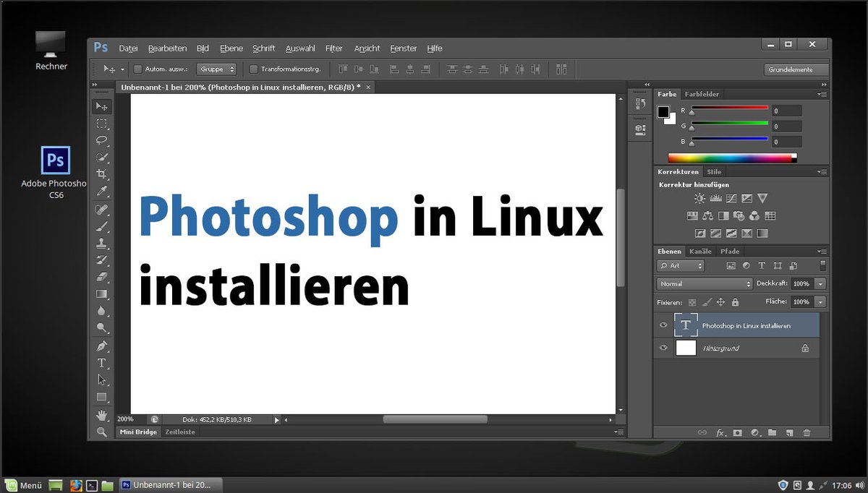Select the Horizontal Type tool
Viewport: 868px width, 493px height.
click(x=102, y=362)
